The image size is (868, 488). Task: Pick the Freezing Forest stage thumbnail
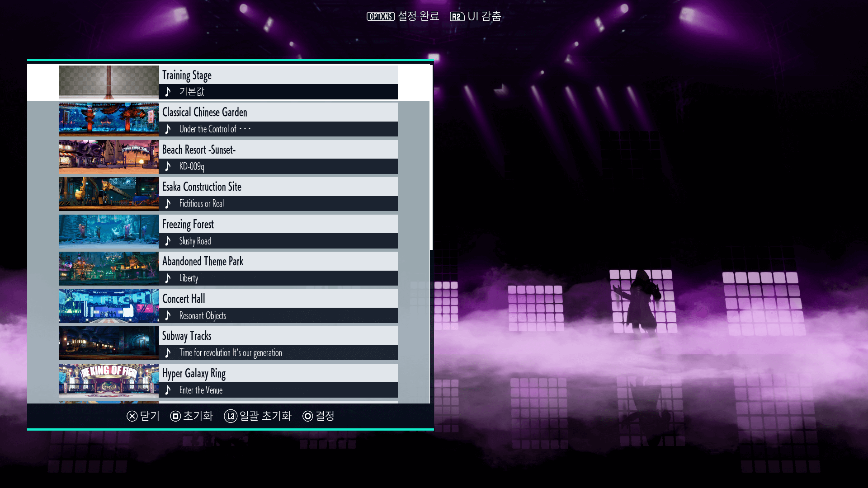(x=109, y=231)
